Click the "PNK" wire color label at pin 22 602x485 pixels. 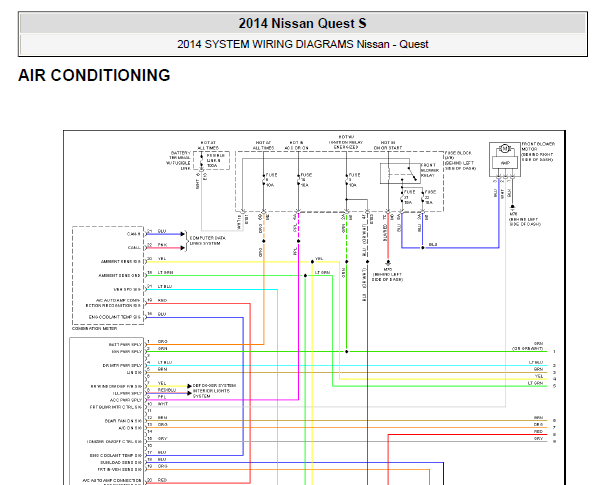[162, 245]
